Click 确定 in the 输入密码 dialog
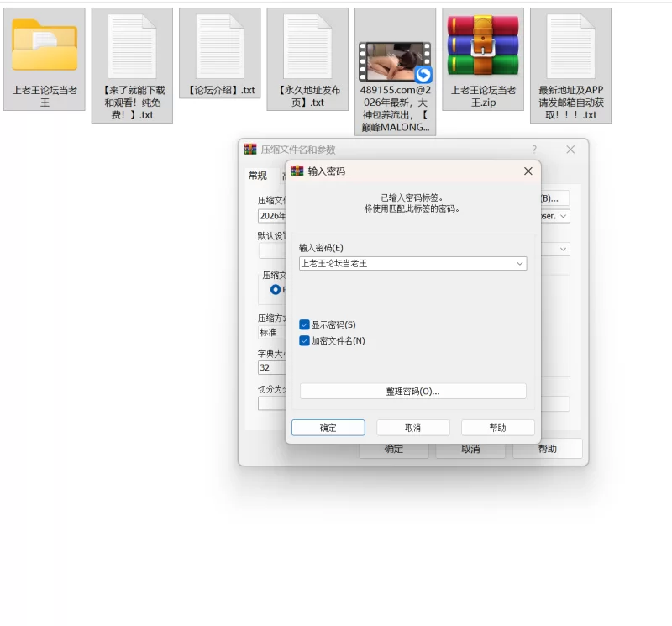 tap(328, 428)
